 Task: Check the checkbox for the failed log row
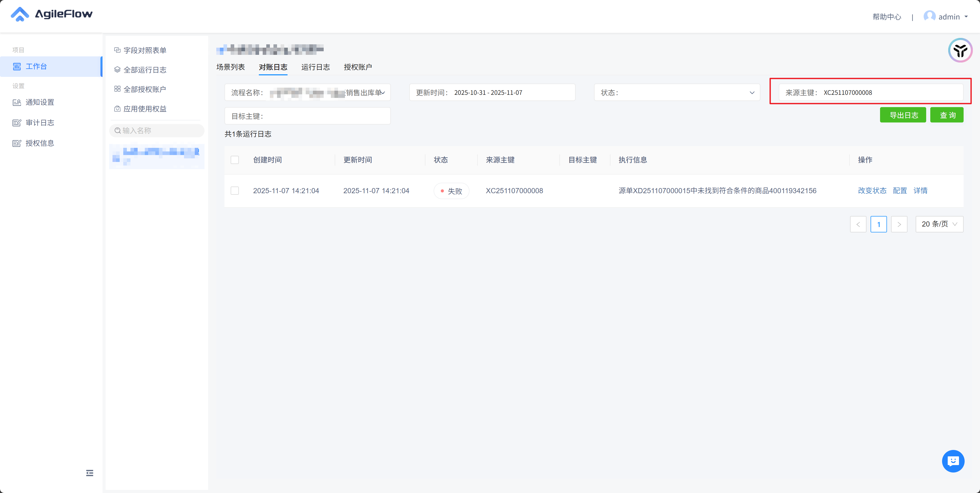click(x=235, y=191)
